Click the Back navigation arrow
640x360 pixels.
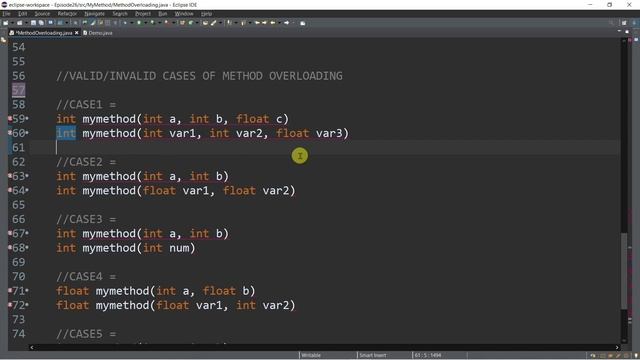[x=273, y=23]
